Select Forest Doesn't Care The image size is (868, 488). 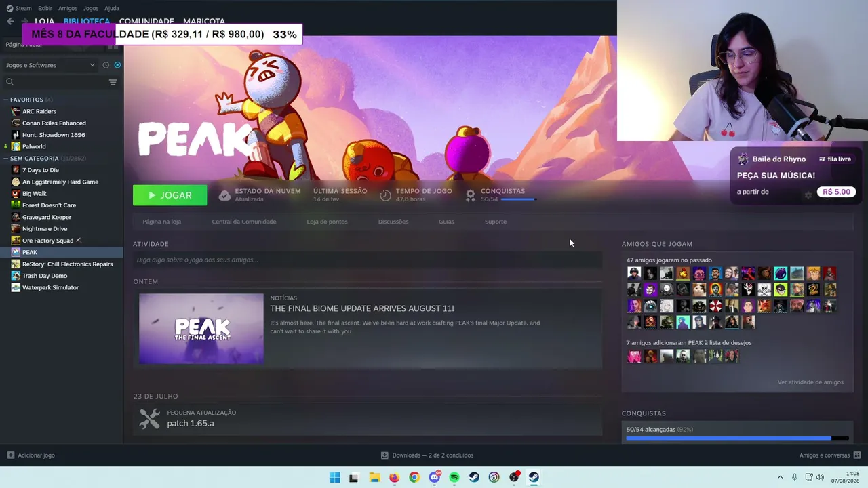tap(49, 205)
